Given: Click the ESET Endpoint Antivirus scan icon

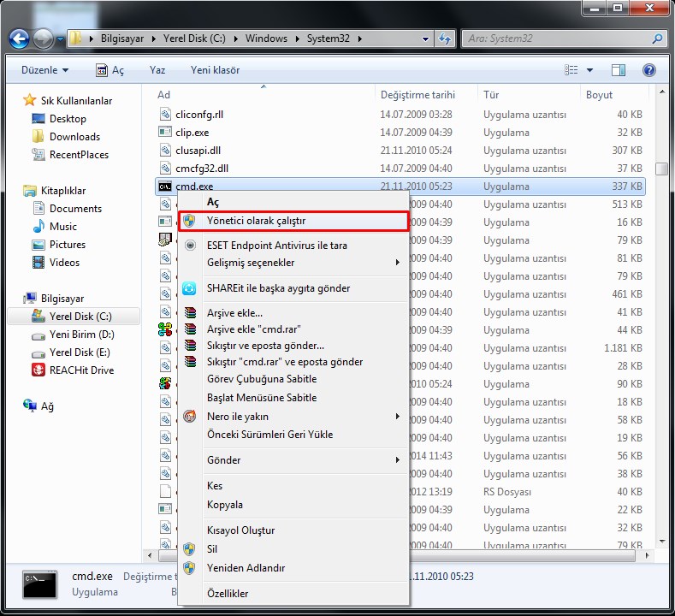Looking at the screenshot, I should coord(190,245).
